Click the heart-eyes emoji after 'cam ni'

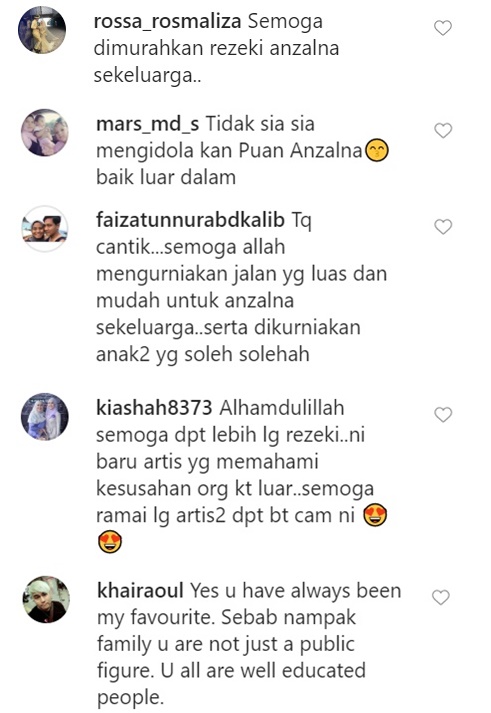pos(375,516)
